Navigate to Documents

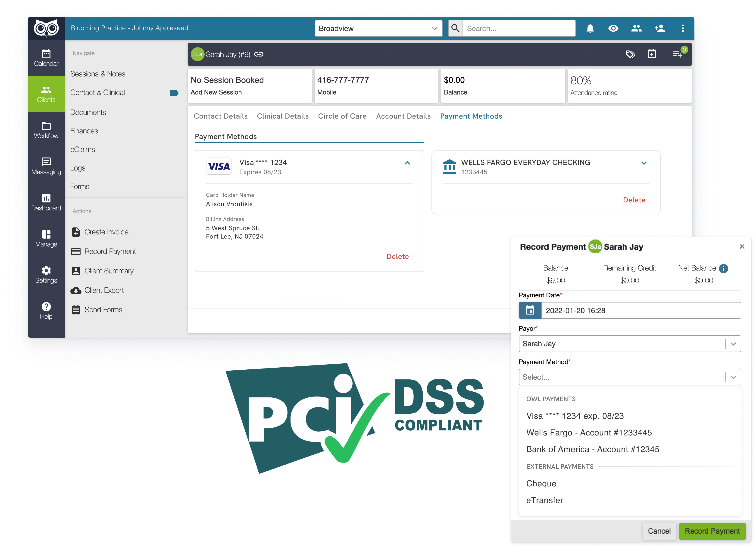tap(88, 112)
